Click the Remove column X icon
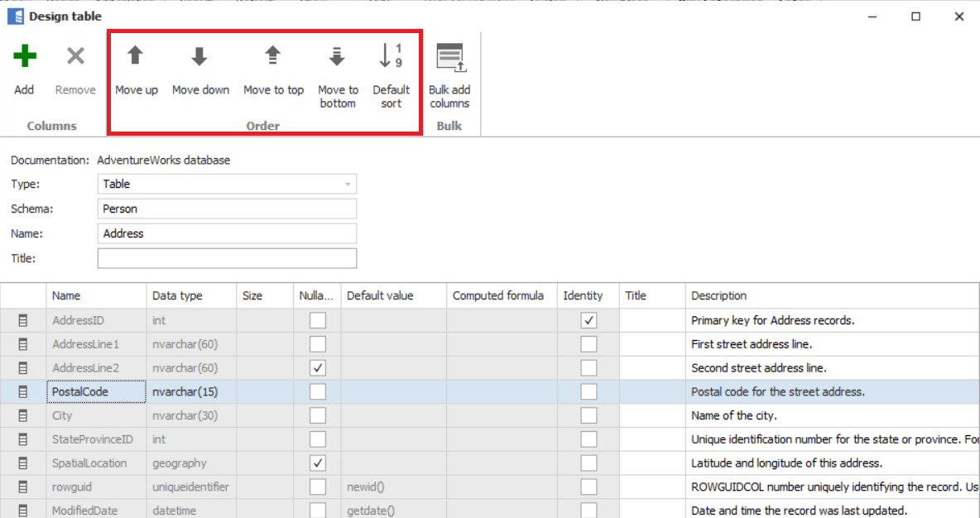The width and height of the screenshot is (980, 518). pos(75,57)
